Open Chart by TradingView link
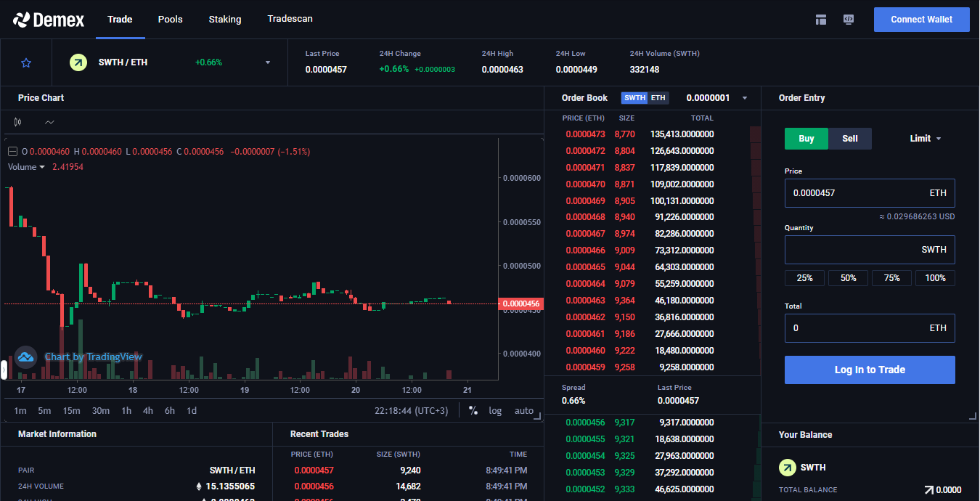 point(94,357)
